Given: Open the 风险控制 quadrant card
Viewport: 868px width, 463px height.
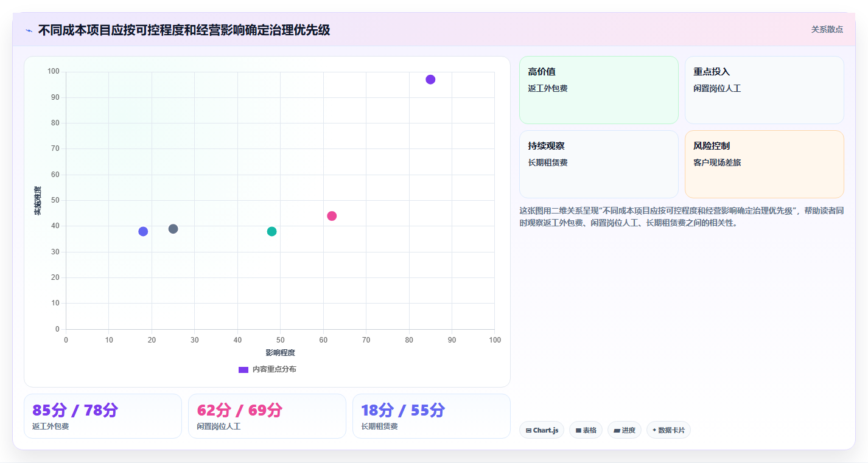Looking at the screenshot, I should (765, 164).
